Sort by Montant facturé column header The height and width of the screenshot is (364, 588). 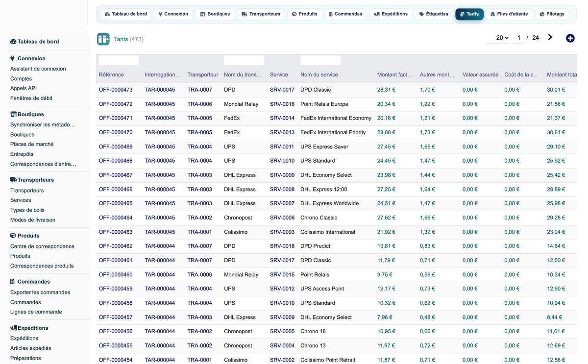click(x=395, y=75)
